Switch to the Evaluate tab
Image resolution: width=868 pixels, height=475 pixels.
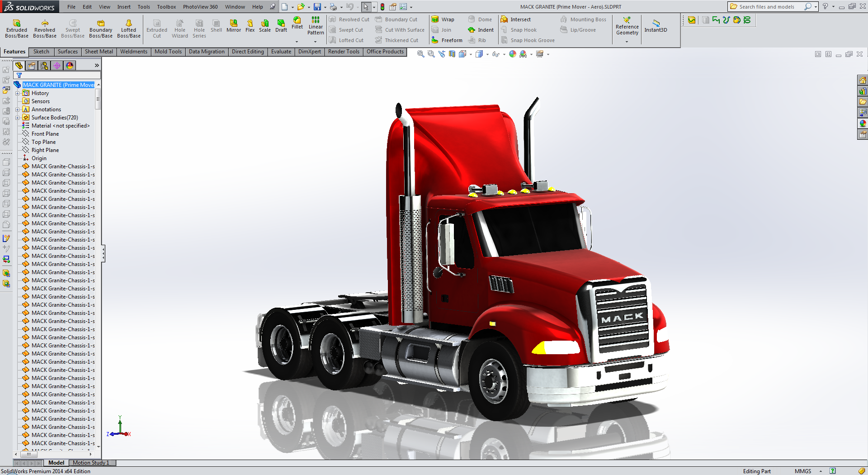pyautogui.click(x=281, y=52)
